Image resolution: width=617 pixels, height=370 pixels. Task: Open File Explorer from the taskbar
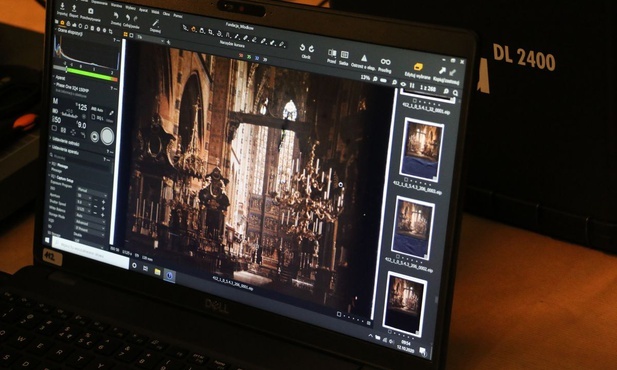[157, 272]
